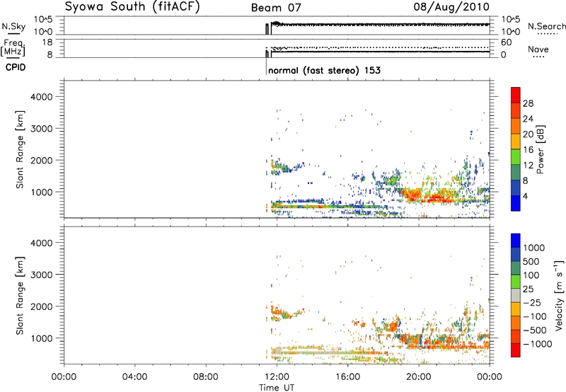The image size is (566, 392).
Task: Pick the yellow segment of the power colorbar
Action: coord(516,142)
